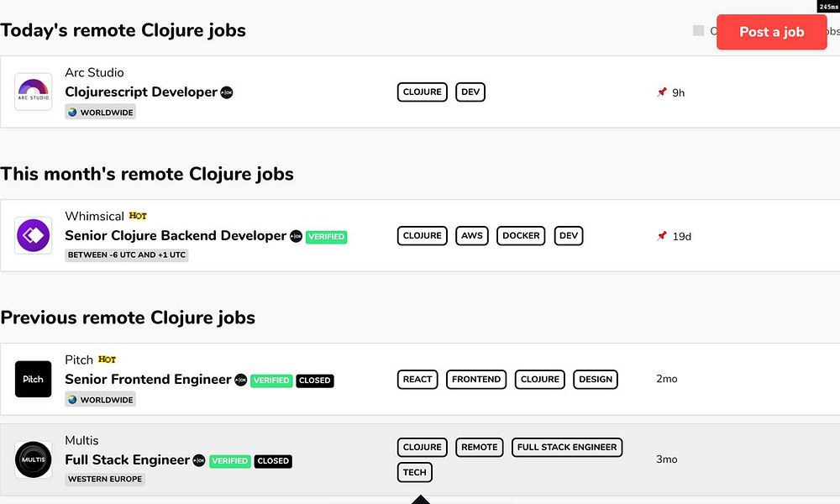Select the FULL STACK ENGINEER tag
Image resolution: width=840 pixels, height=504 pixels.
click(x=567, y=447)
